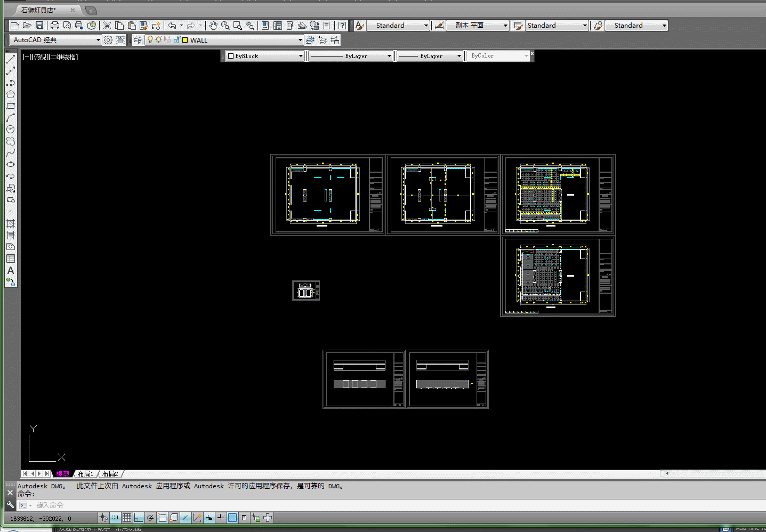Activate the Pan hand tool
766x532 pixels.
213,26
